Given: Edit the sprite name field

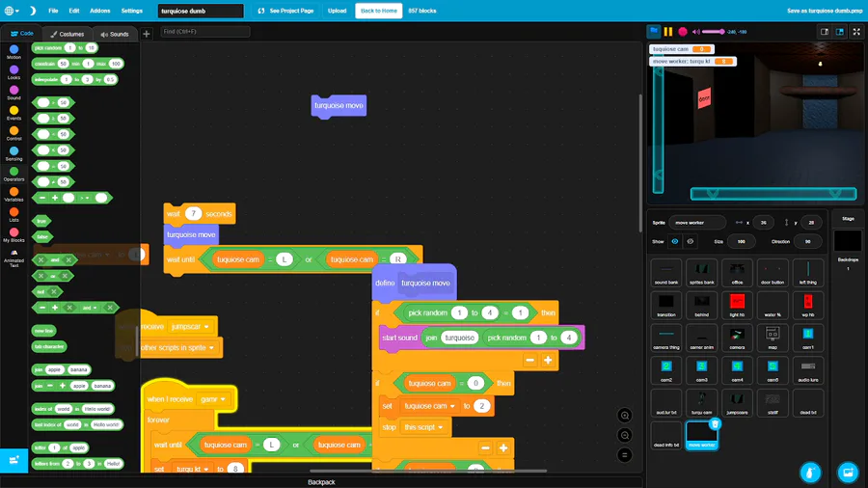Looking at the screenshot, I should (697, 223).
